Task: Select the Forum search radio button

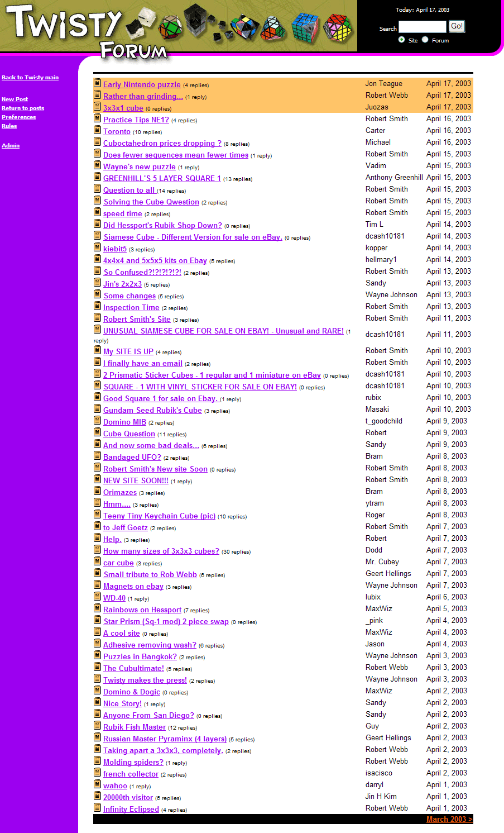Action: click(425, 40)
